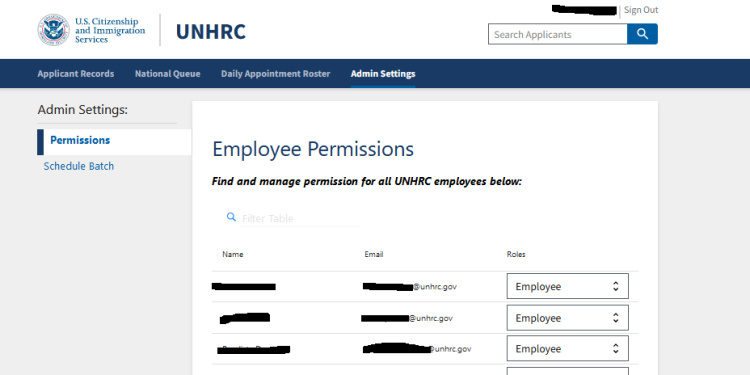Open the National Queue tab
750x375 pixels.
pyautogui.click(x=167, y=74)
